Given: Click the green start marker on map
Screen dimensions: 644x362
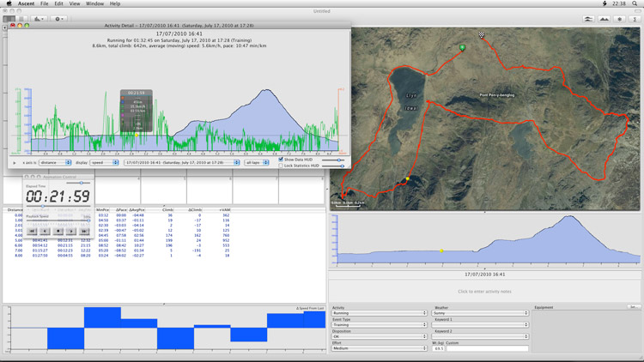Looking at the screenshot, I should (462, 48).
